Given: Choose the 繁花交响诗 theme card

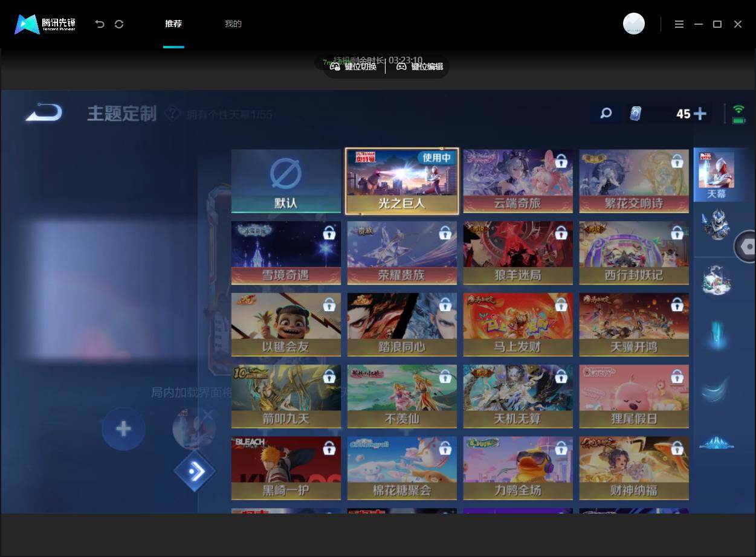Looking at the screenshot, I should click(634, 181).
